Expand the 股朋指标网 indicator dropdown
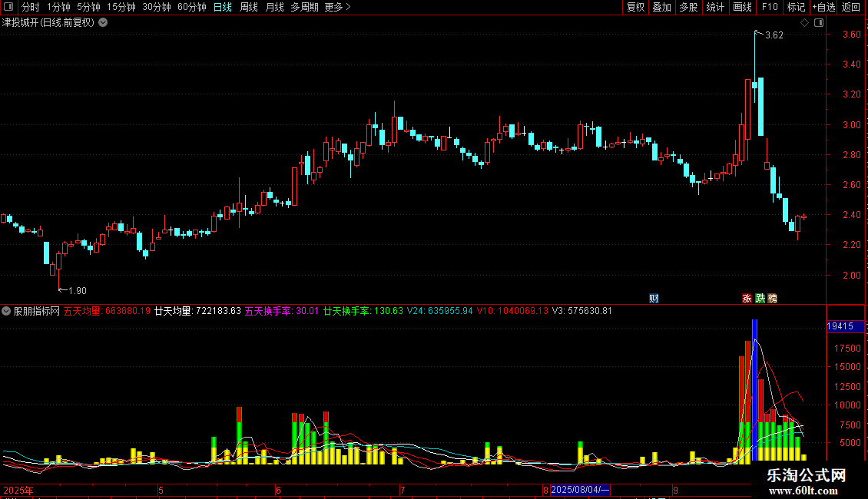 6,311
